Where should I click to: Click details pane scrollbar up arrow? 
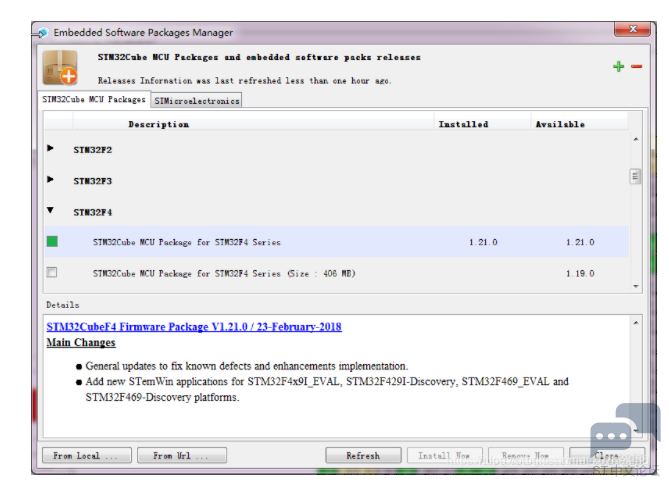coord(636,323)
